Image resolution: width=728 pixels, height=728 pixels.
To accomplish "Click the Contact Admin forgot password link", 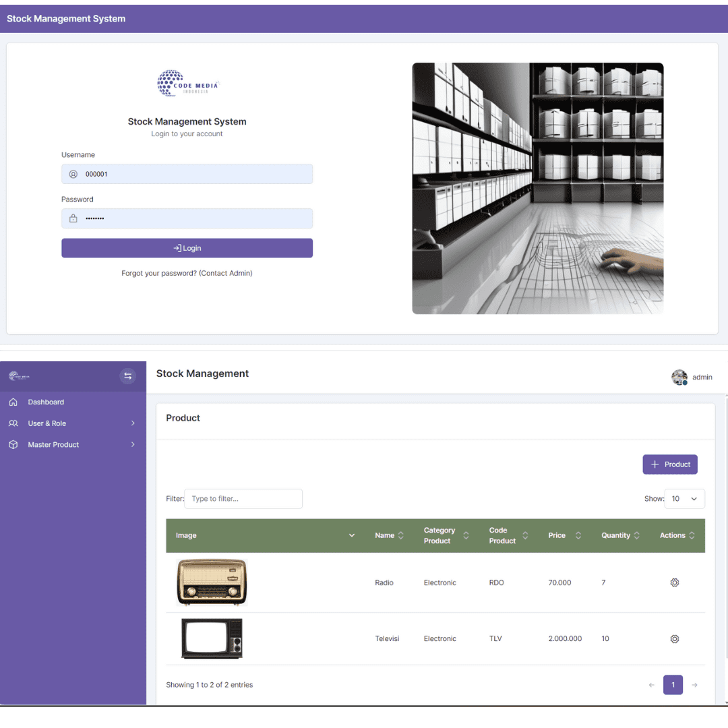I will pos(226,273).
